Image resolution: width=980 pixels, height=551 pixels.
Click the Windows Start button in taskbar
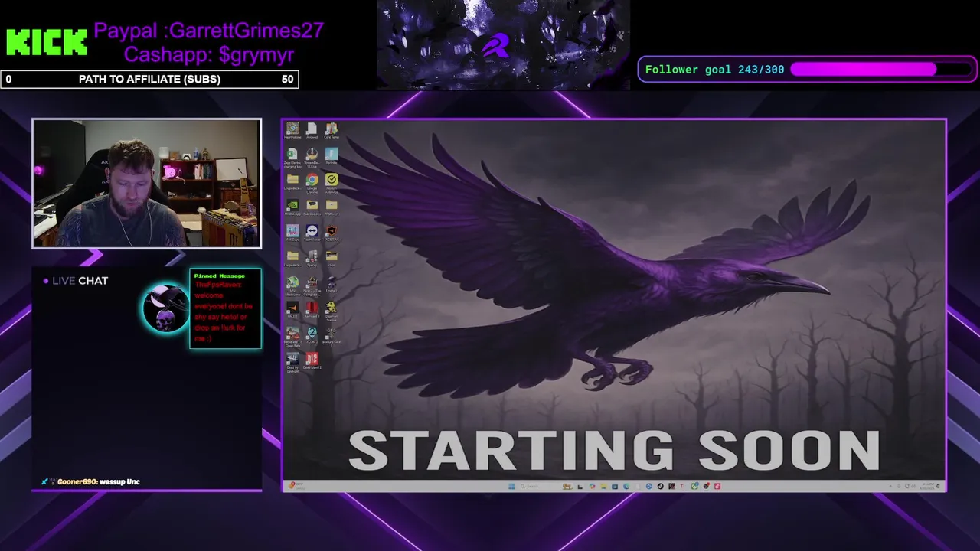point(511,486)
